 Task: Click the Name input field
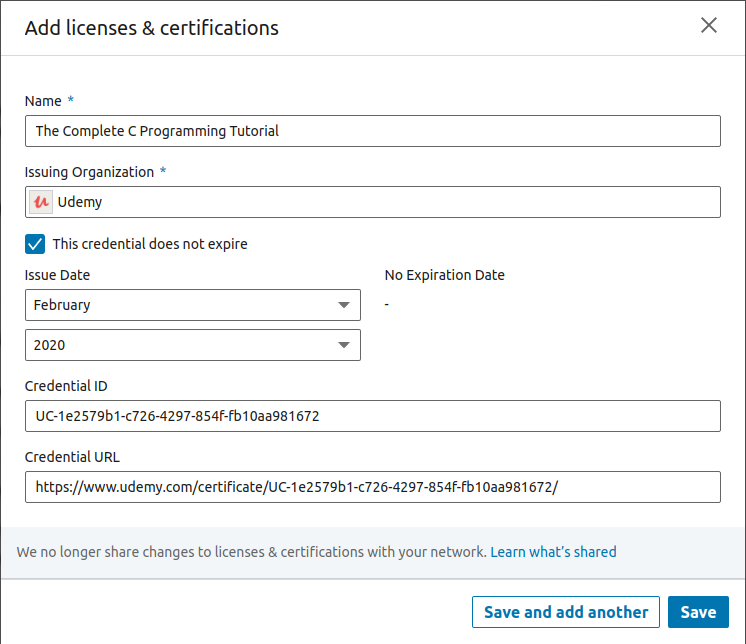click(373, 131)
